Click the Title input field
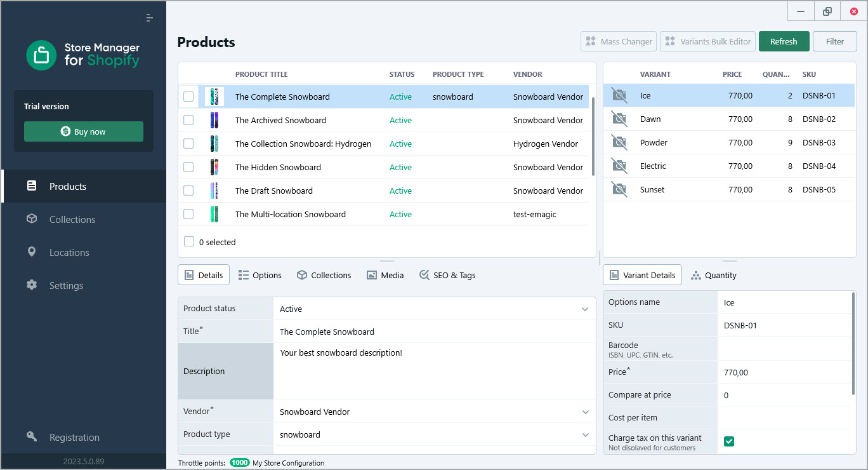868x470 pixels. coord(435,332)
